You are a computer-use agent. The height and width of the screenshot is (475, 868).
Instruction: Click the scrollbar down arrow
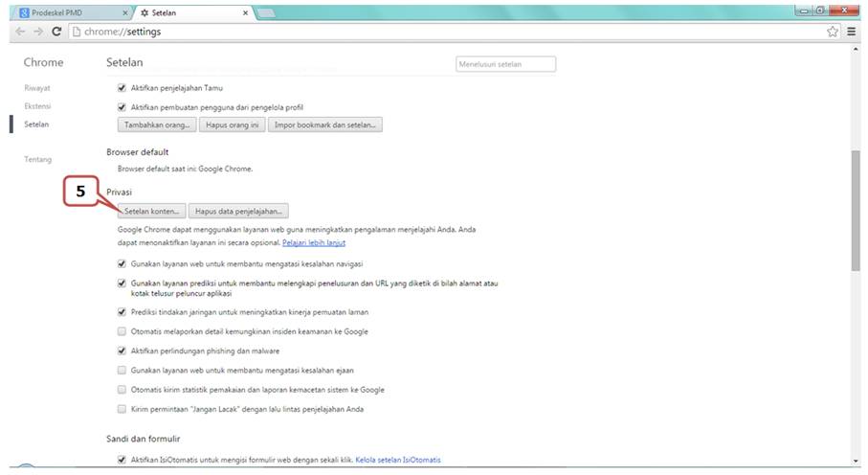coord(856,462)
